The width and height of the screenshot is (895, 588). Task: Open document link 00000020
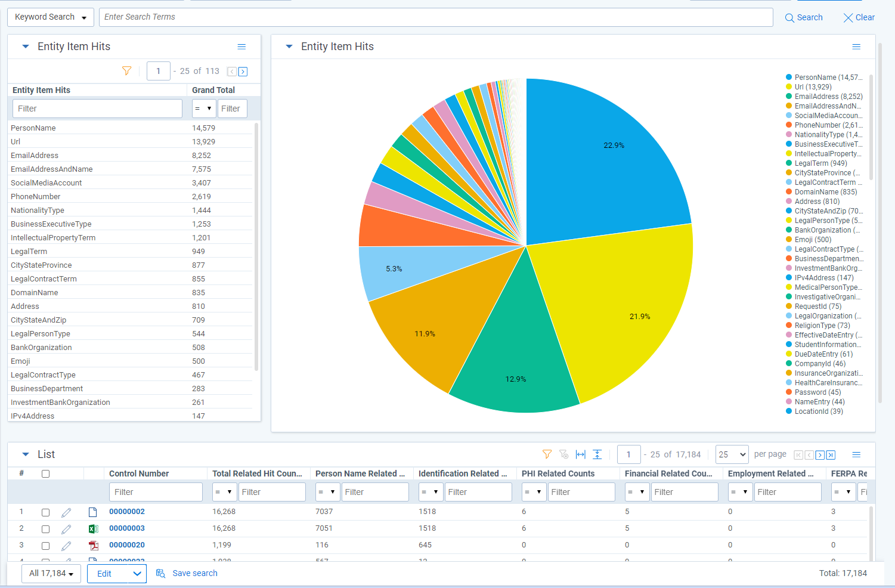tap(127, 545)
